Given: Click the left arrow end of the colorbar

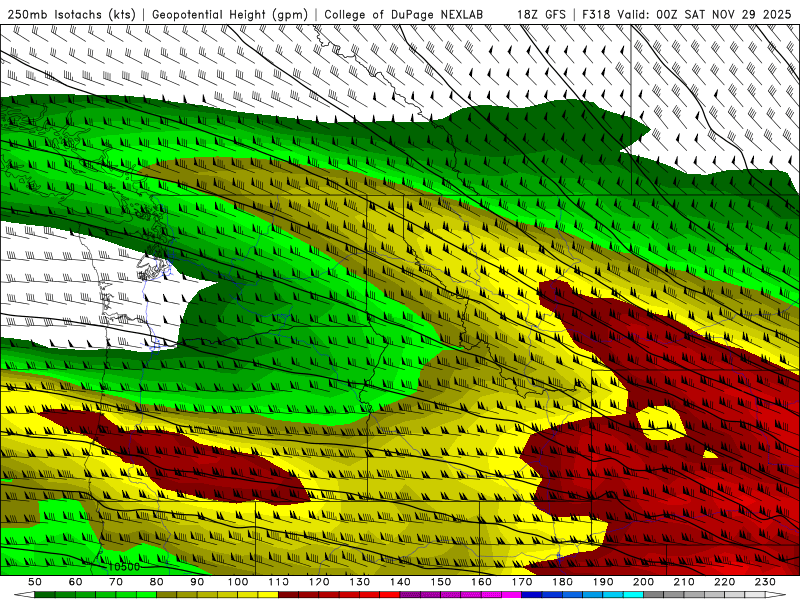Looking at the screenshot, I should click(x=24, y=595).
